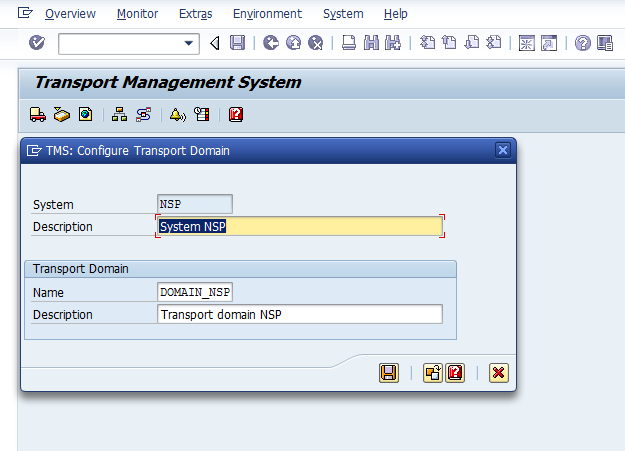
Task: Open the Monitor menu
Action: [x=138, y=14]
